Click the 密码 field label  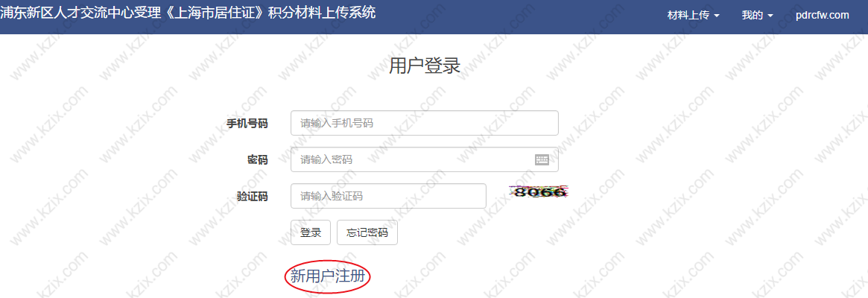[257, 160]
